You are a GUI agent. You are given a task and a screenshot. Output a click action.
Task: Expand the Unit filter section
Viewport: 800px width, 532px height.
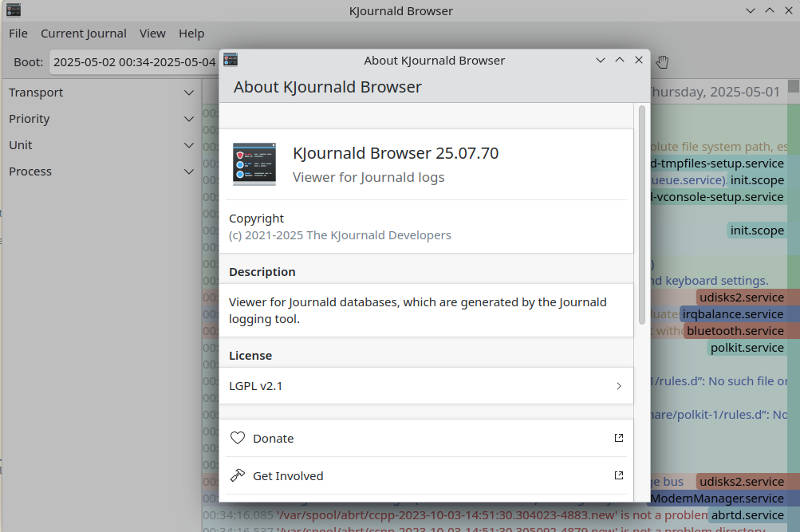click(188, 145)
